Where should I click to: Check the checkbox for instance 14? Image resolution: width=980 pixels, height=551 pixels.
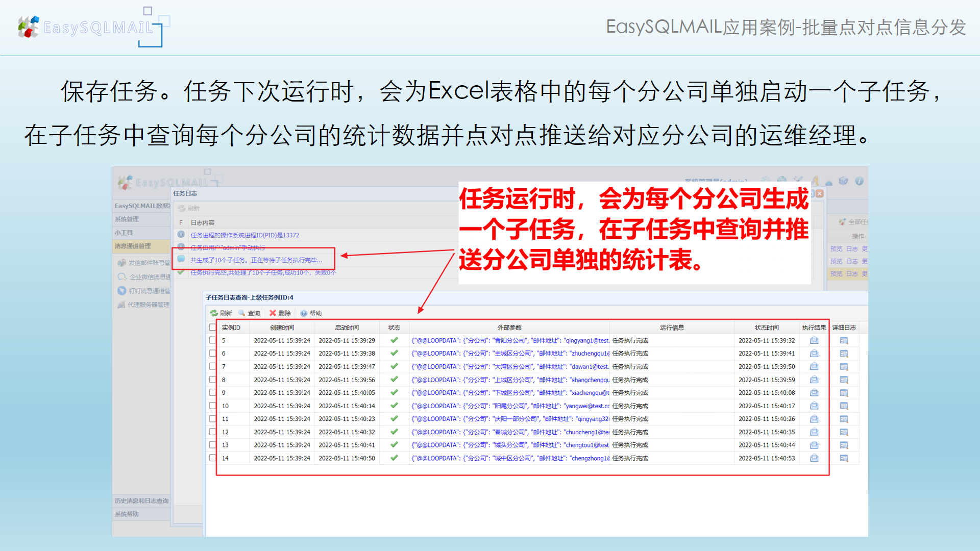coord(212,458)
